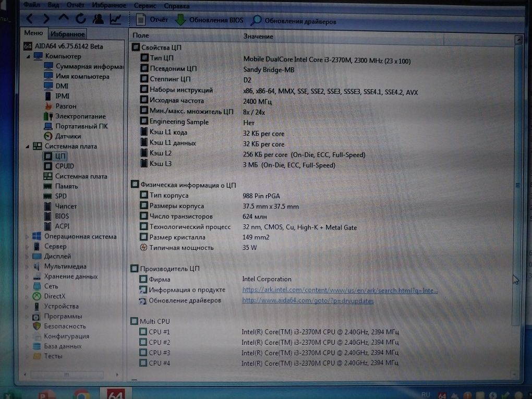Screen dimensions: 532x399
Task: Click the Конфигурация icon in tree
Action: click(x=37, y=336)
